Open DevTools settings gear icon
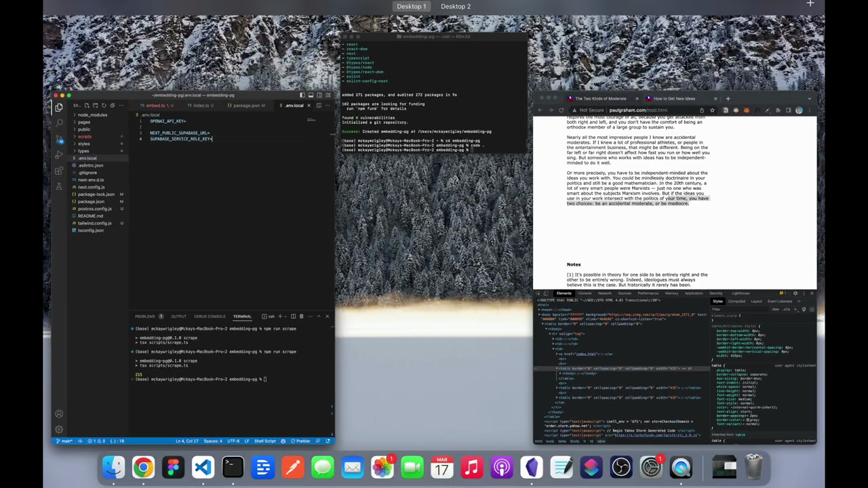 pos(795,293)
